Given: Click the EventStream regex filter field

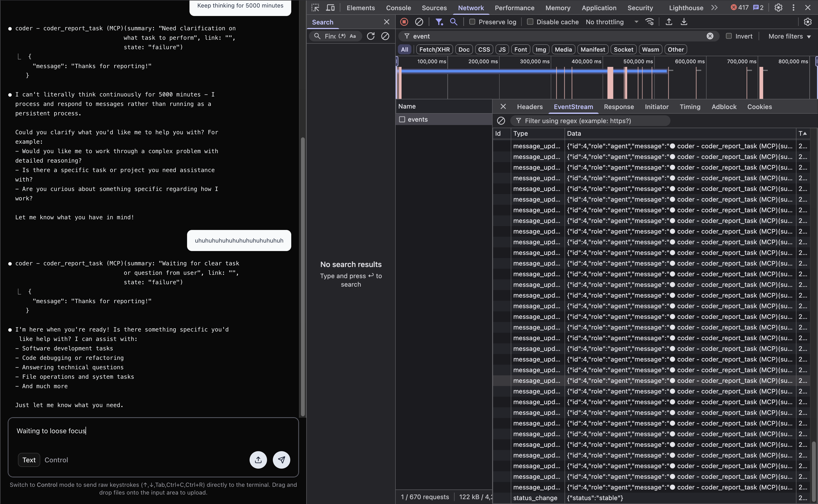Looking at the screenshot, I should 593,121.
